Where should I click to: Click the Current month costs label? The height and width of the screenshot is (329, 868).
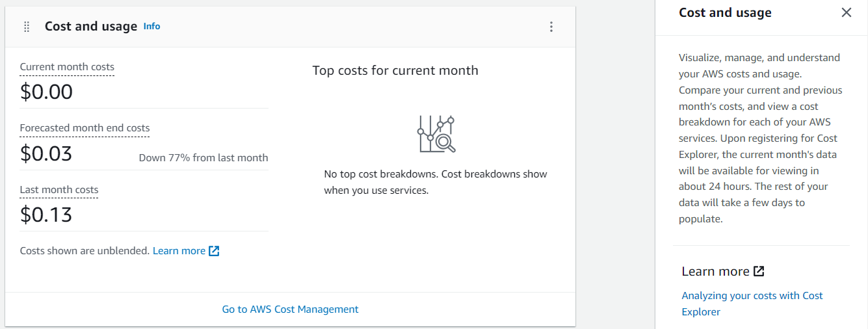pyautogui.click(x=67, y=67)
